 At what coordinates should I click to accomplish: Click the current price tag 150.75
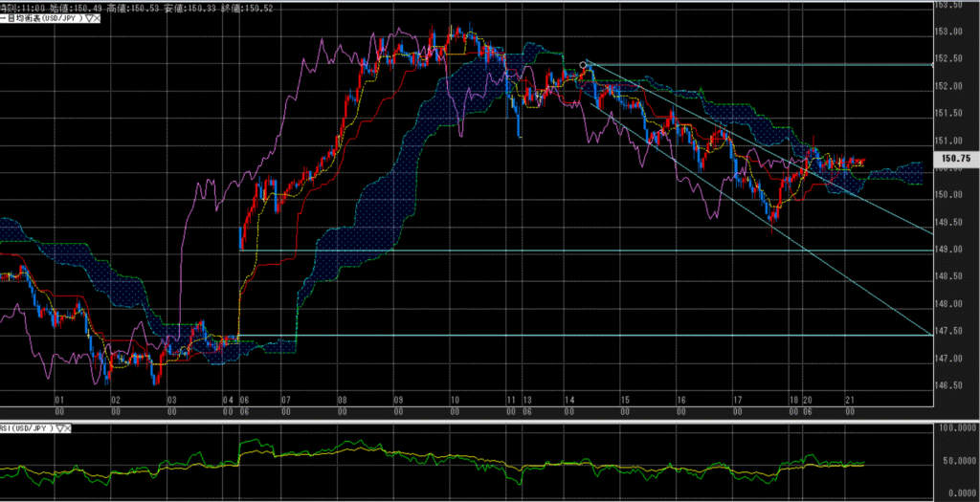pyautogui.click(x=956, y=160)
